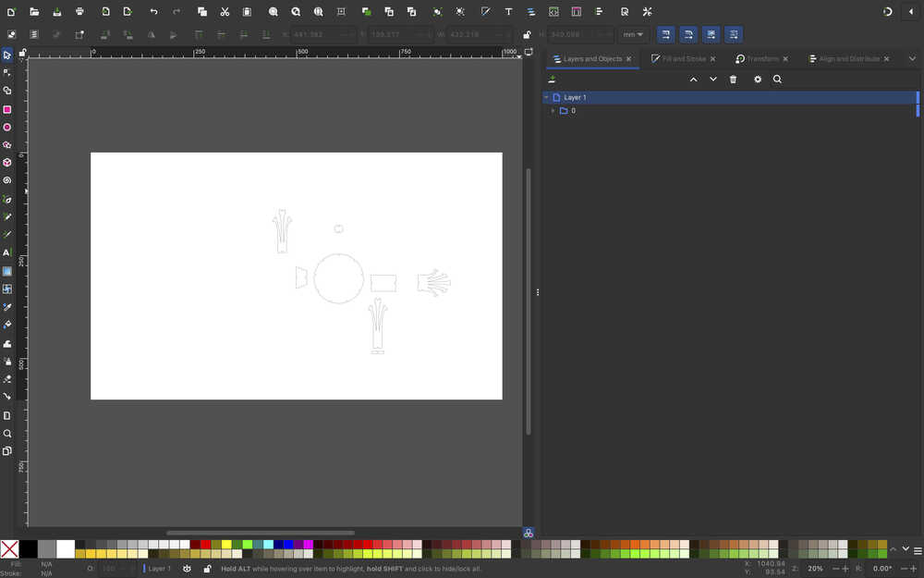Delete the selected layer using the trash button

733,79
